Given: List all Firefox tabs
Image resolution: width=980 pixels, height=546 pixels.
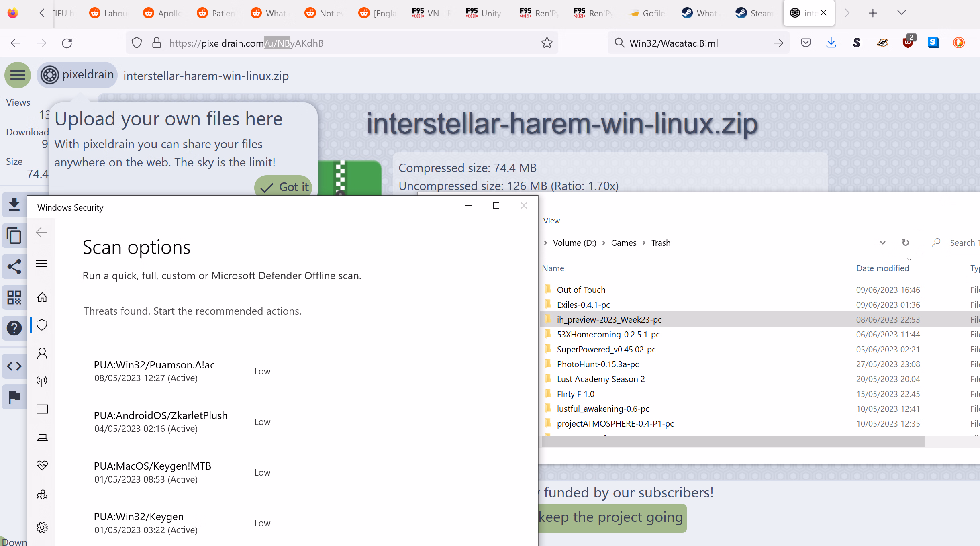Looking at the screenshot, I should (x=902, y=13).
